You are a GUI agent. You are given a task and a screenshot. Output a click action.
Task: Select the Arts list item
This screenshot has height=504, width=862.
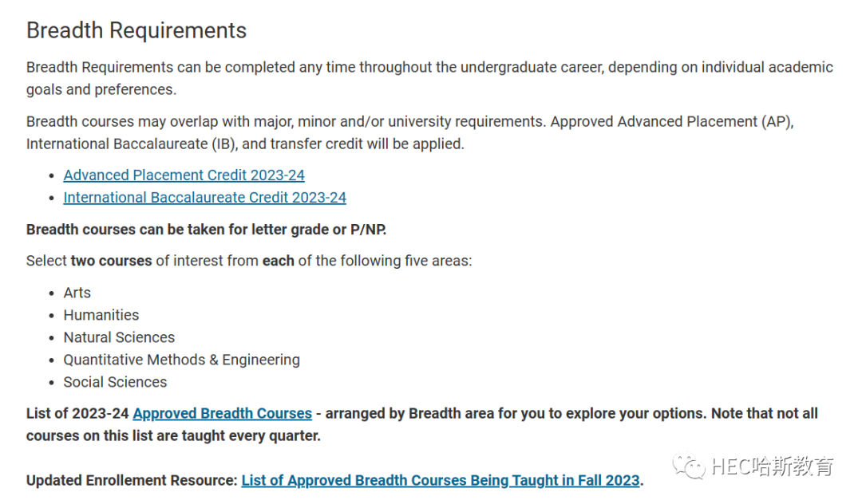click(x=77, y=293)
